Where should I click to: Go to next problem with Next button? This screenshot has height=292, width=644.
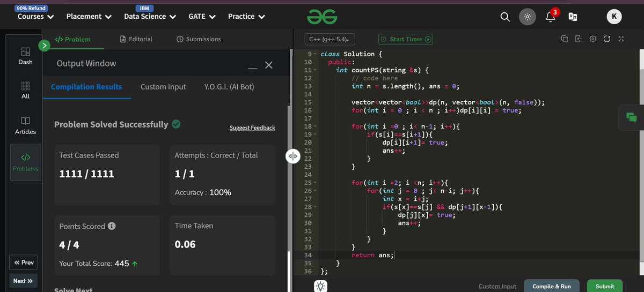pyautogui.click(x=24, y=281)
